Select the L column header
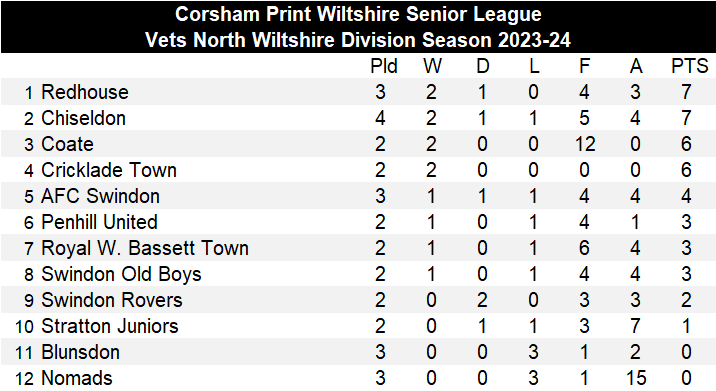This screenshot has height=391, width=716. (534, 67)
